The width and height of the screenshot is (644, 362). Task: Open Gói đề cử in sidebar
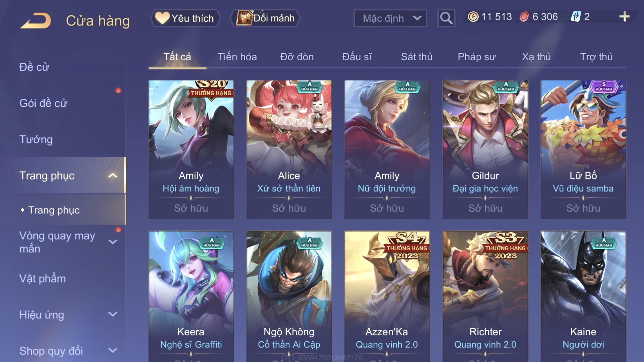pos(43,103)
